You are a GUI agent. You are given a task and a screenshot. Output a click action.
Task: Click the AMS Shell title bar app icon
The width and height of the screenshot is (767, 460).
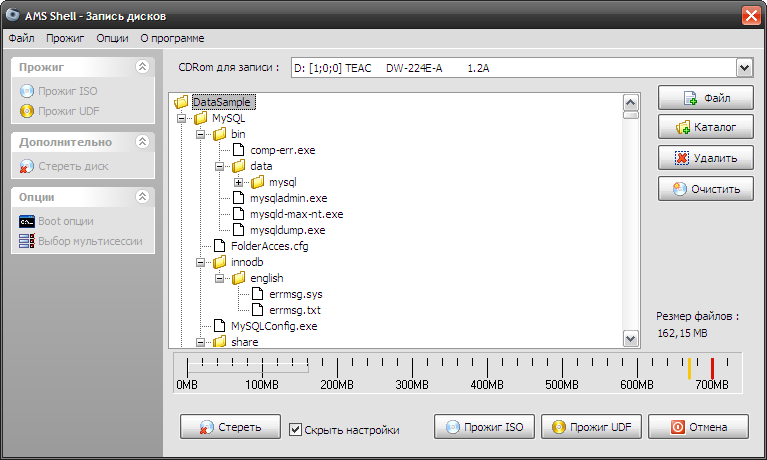click(13, 15)
